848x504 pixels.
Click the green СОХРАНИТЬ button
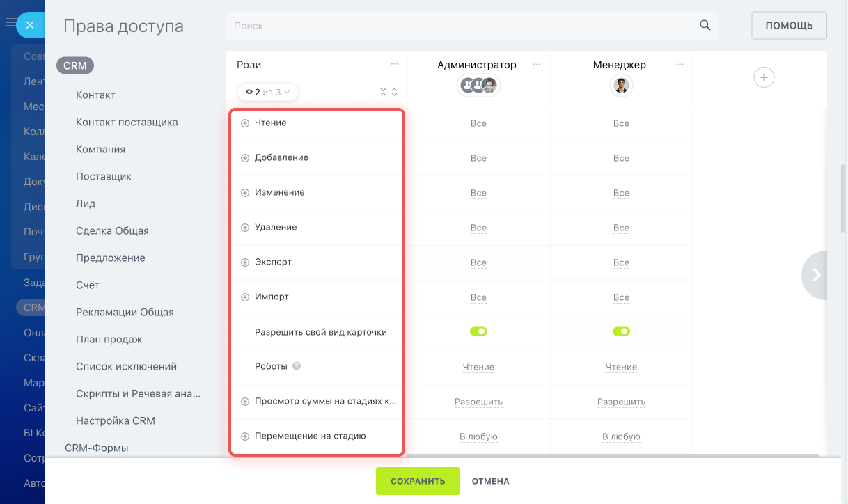pos(418,481)
